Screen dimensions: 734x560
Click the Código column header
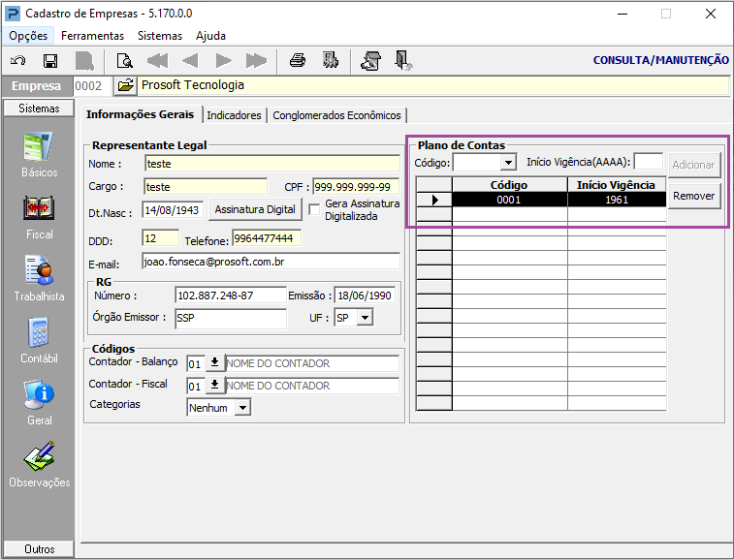pyautogui.click(x=509, y=185)
